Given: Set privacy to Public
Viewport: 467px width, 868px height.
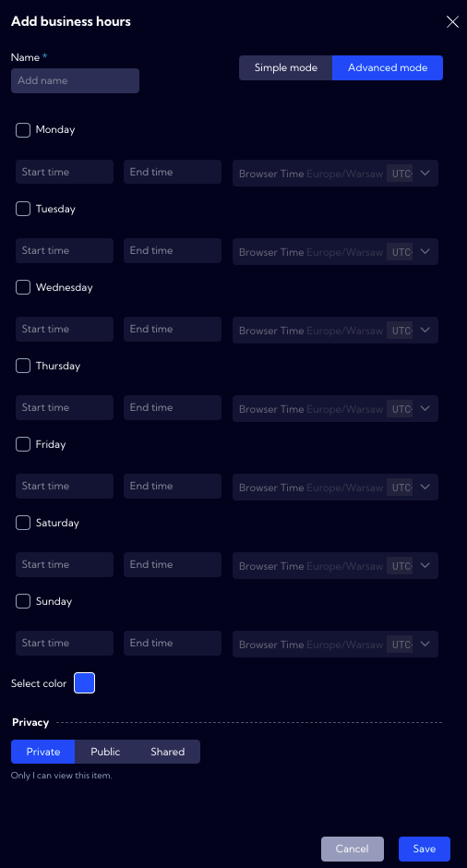Looking at the screenshot, I should pos(105,752).
